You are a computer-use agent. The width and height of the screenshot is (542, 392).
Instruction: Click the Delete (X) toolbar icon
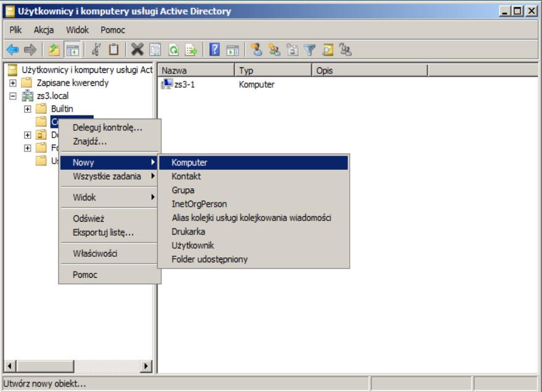tap(137, 50)
